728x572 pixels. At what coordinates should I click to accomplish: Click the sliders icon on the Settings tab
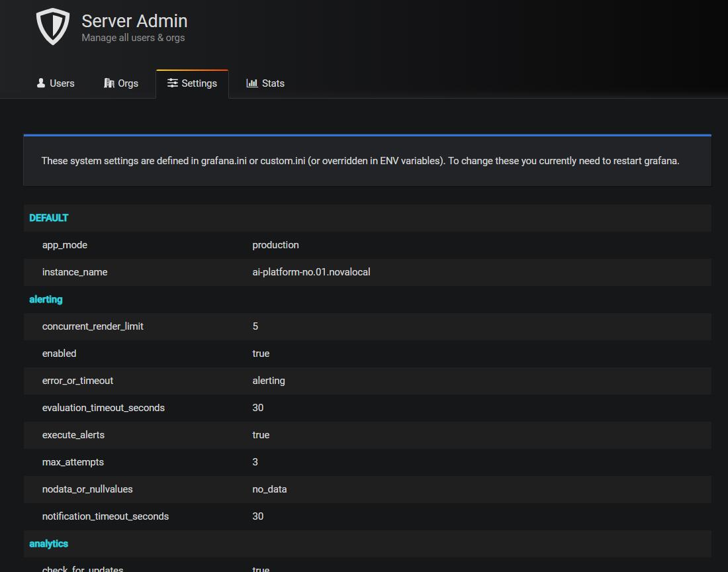[173, 83]
